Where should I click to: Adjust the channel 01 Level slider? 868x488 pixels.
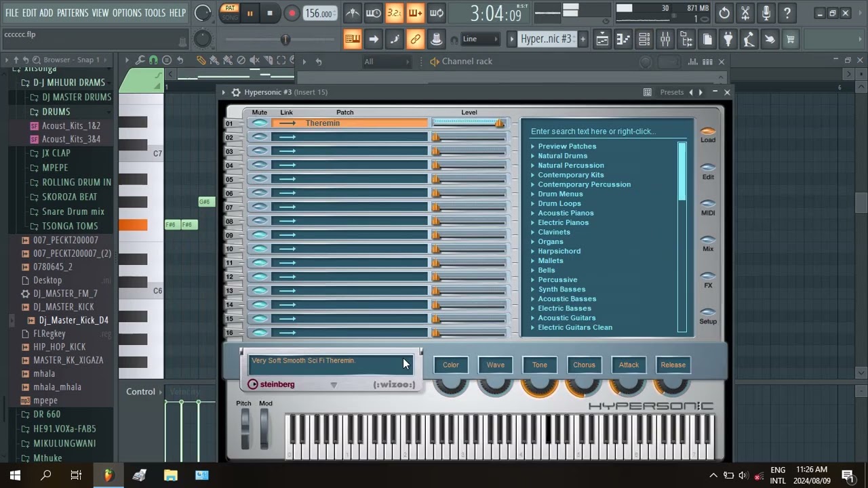(469, 123)
